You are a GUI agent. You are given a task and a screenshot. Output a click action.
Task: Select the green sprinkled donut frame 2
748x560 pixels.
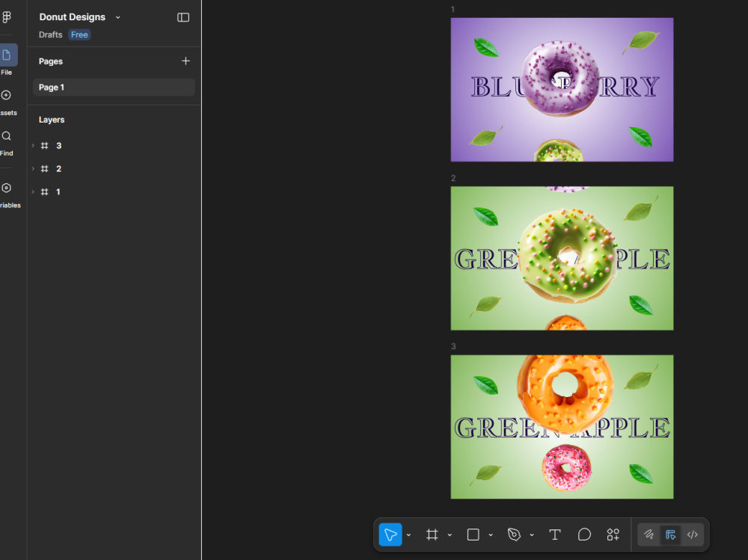click(562, 258)
